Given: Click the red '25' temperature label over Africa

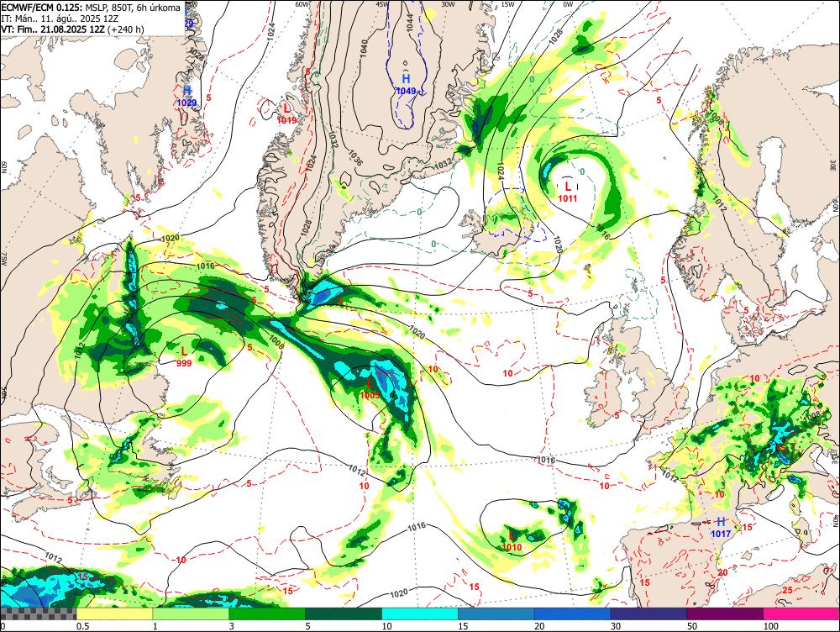Looking at the screenshot, I should pos(788,590).
